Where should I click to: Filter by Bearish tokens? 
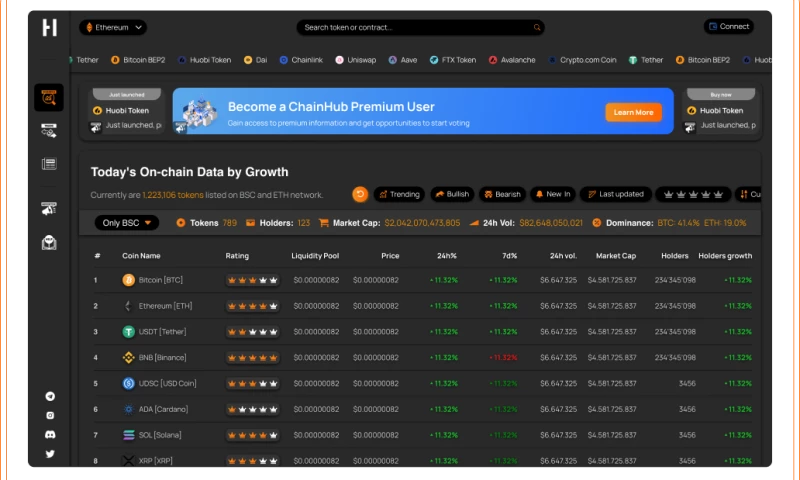503,194
